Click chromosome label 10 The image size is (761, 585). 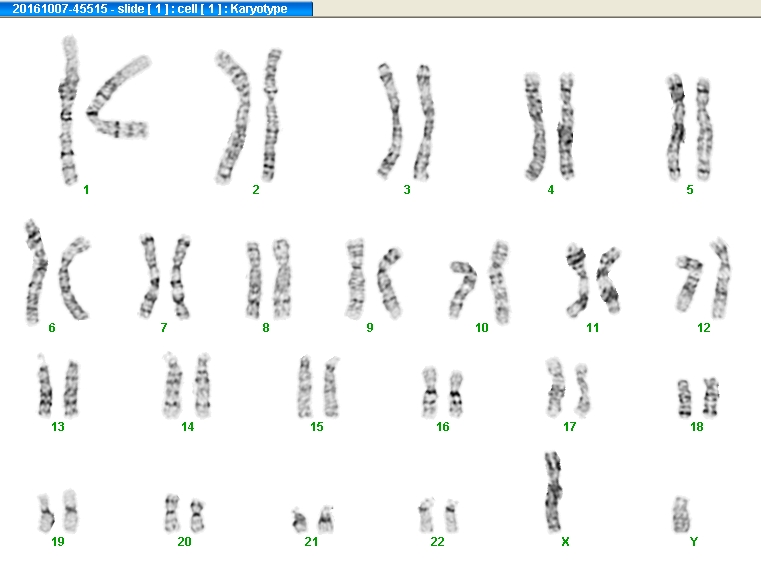pos(481,328)
